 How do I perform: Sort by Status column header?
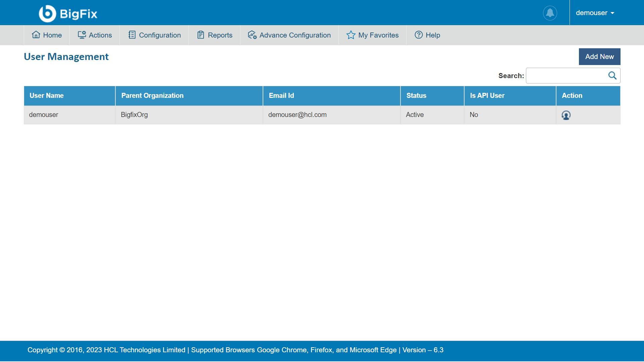[x=416, y=96]
